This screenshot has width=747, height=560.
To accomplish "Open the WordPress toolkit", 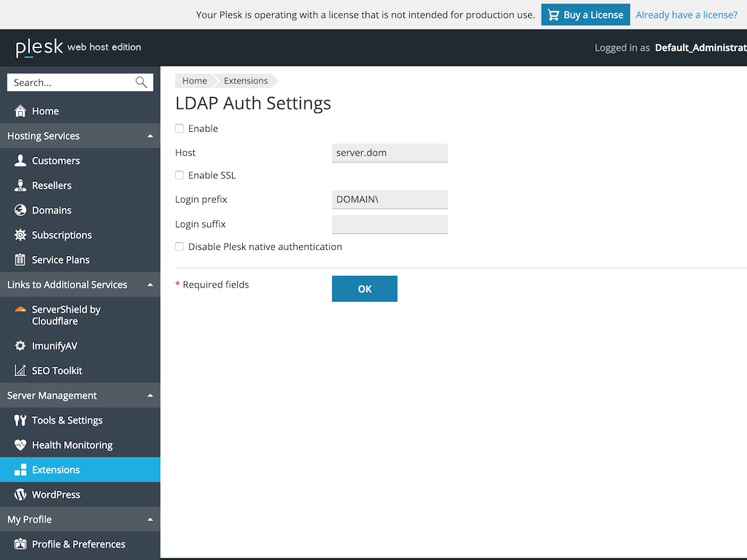I will 56,494.
